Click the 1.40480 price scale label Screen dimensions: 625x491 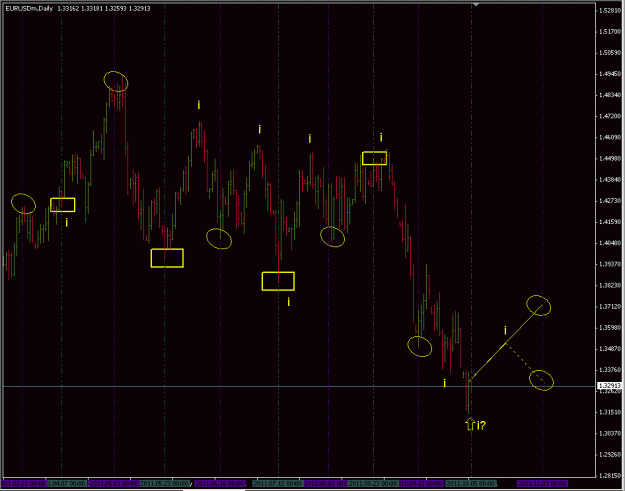tap(610, 243)
